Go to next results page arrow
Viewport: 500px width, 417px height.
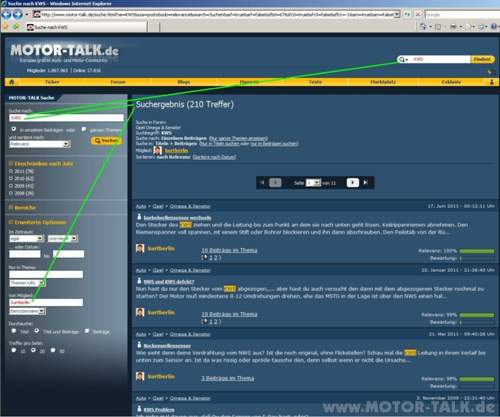click(x=353, y=182)
